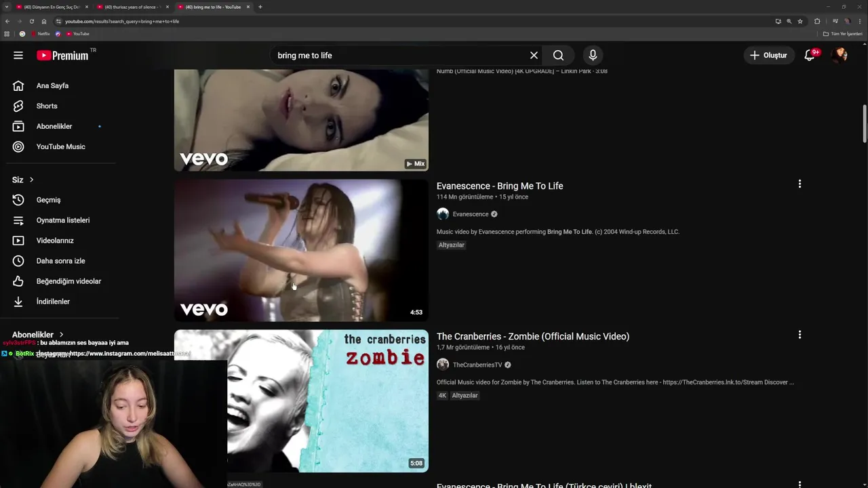Open media controls icon in Chrome toolbar
This screenshot has height=488, width=868.
835,21
